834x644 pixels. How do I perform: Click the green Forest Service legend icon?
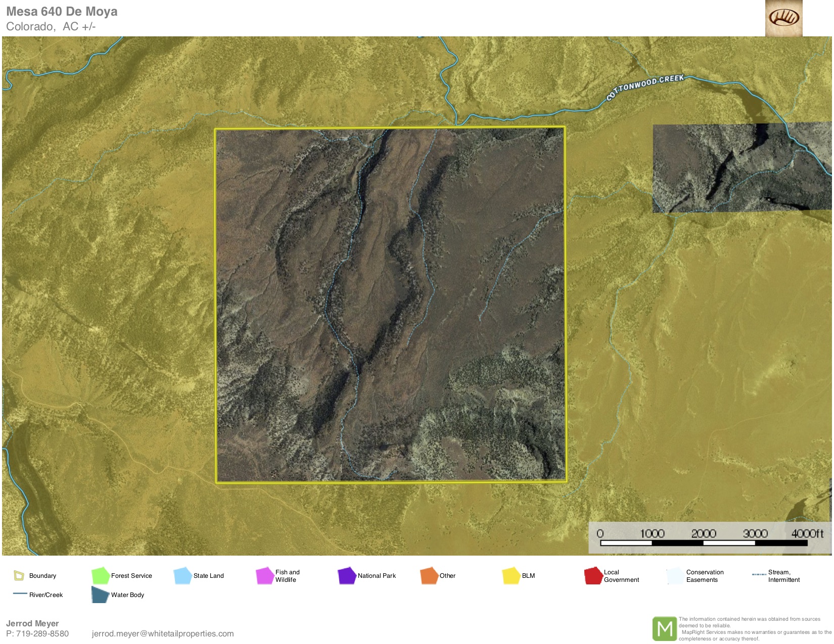[100, 575]
